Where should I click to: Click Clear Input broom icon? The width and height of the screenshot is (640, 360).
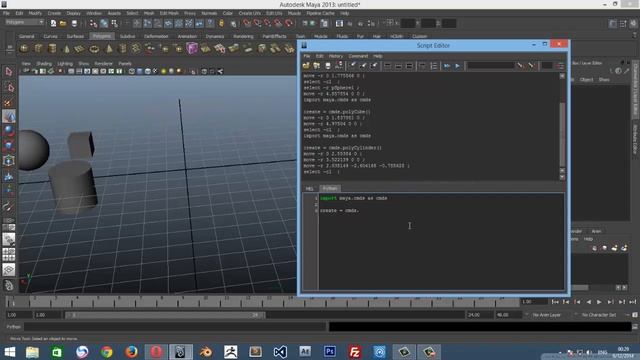coord(363,66)
